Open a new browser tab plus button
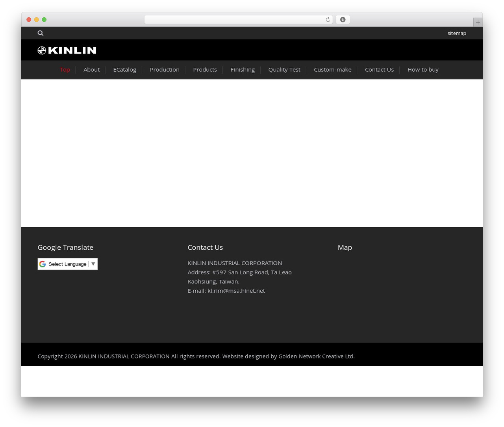Screen dimensions: 504x427 [478, 22]
